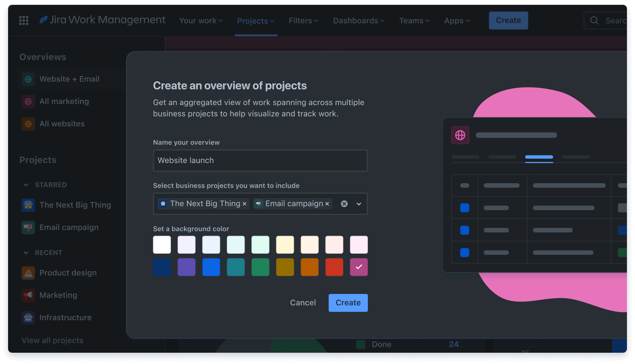Pick the bright blue background color swatch

point(211,267)
